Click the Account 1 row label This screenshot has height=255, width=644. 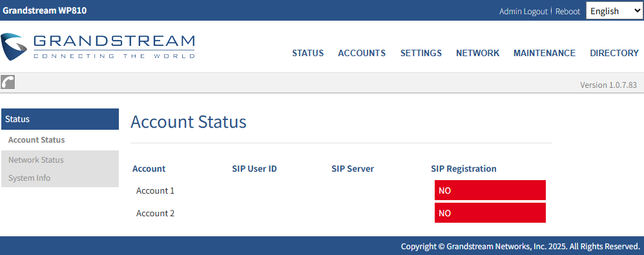click(155, 190)
